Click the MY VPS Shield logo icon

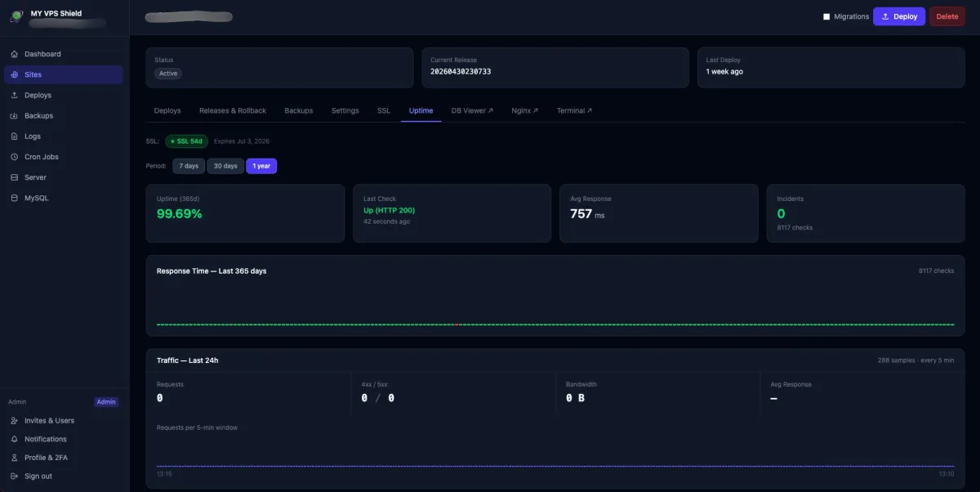coord(16,17)
